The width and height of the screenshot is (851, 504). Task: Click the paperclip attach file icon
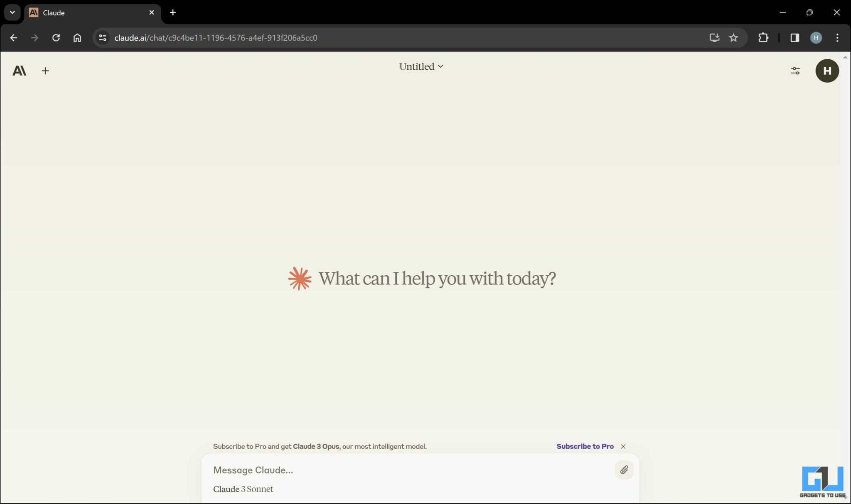click(624, 470)
